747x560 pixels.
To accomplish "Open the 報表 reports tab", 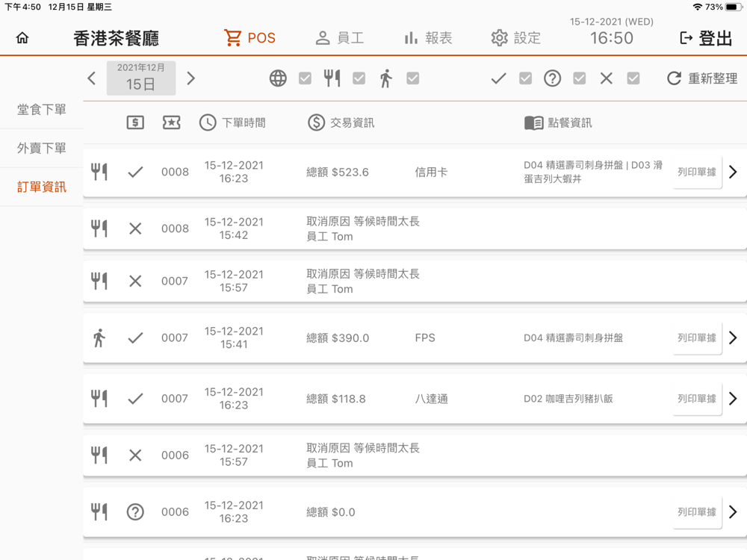I will tap(428, 38).
